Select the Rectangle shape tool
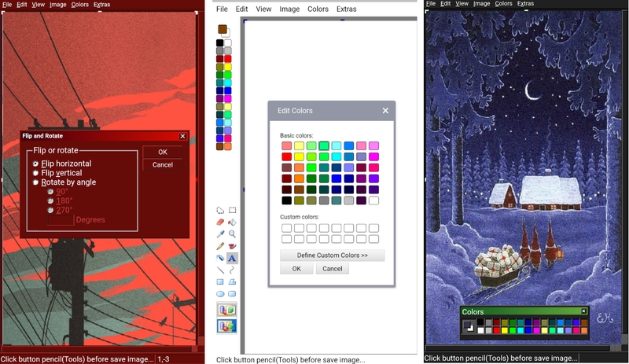This screenshot has width=629, height=364. point(220,281)
